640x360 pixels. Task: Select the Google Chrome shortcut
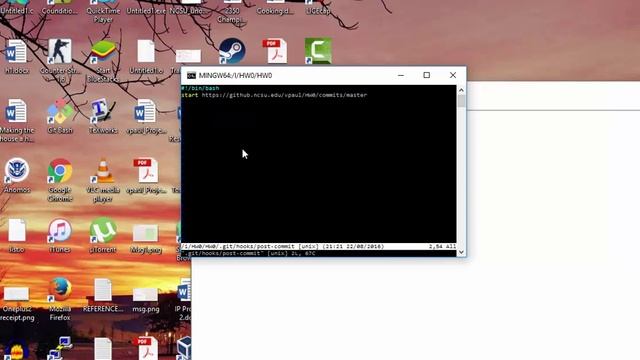pyautogui.click(x=60, y=171)
